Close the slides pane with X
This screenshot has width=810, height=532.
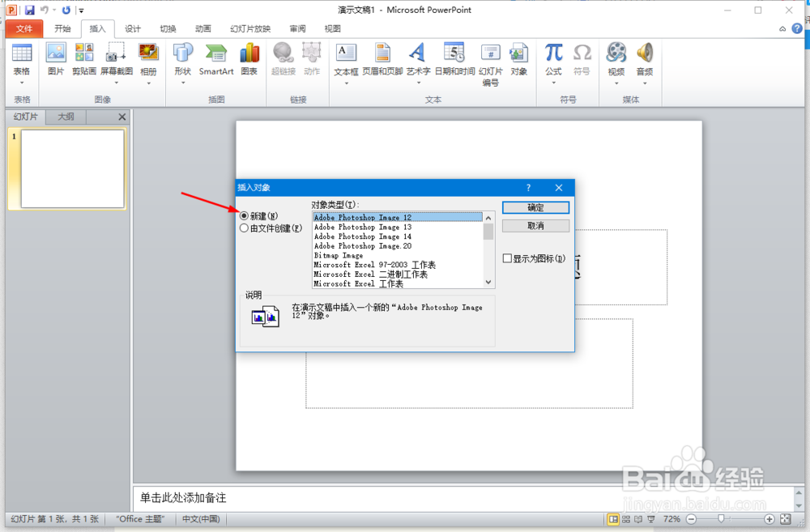pyautogui.click(x=122, y=117)
